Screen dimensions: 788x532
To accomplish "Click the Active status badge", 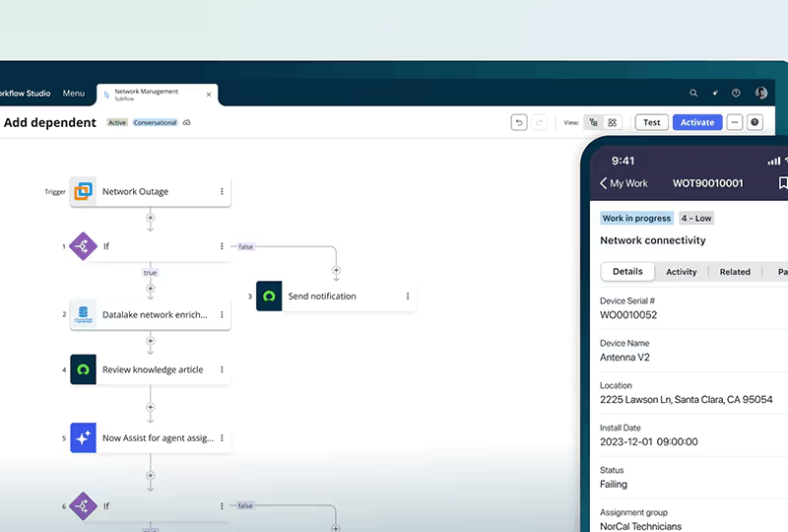I will (x=117, y=123).
